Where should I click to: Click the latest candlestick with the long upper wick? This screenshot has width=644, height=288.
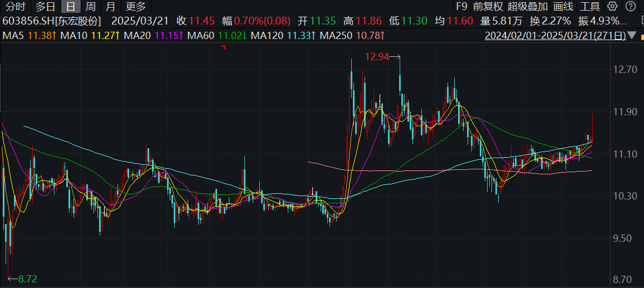point(592,139)
